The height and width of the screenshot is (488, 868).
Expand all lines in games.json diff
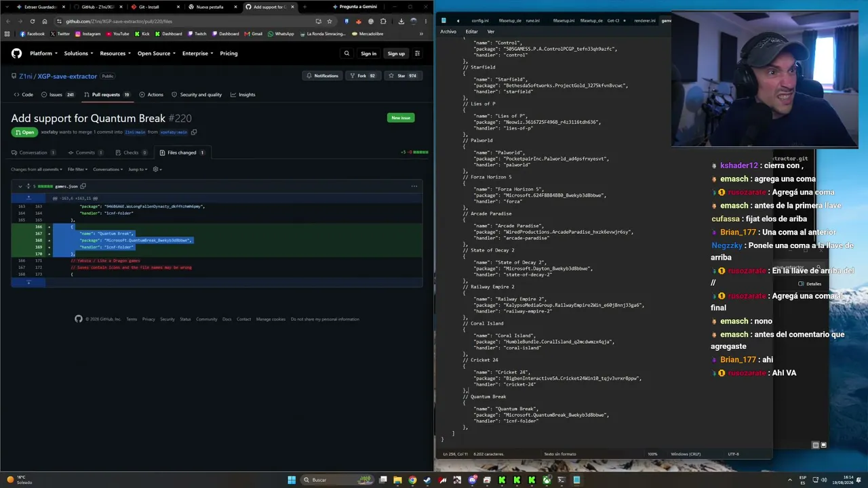click(28, 186)
